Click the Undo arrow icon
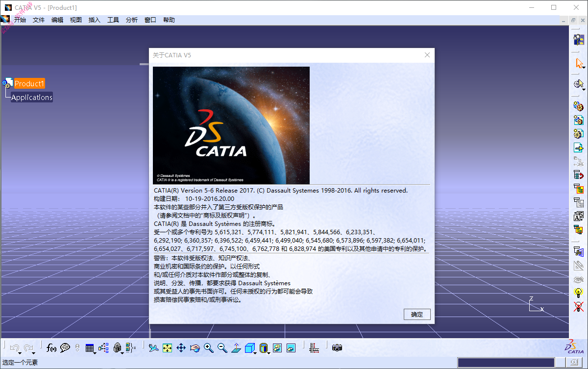 coord(14,347)
